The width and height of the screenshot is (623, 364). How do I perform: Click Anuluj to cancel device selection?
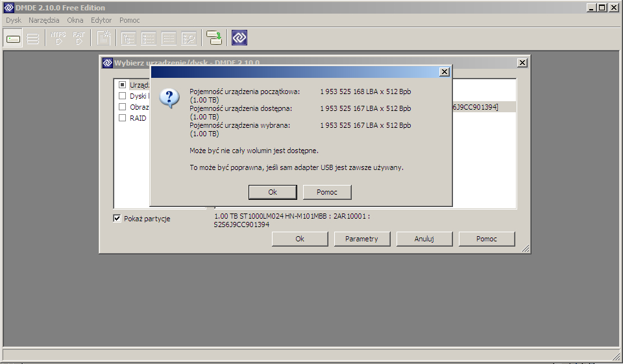click(x=424, y=239)
